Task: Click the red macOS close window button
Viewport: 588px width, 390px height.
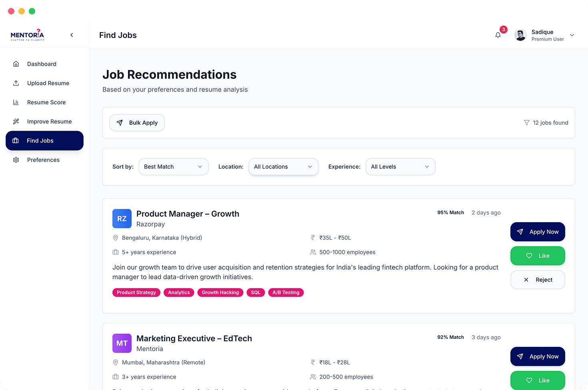Action: (x=11, y=11)
